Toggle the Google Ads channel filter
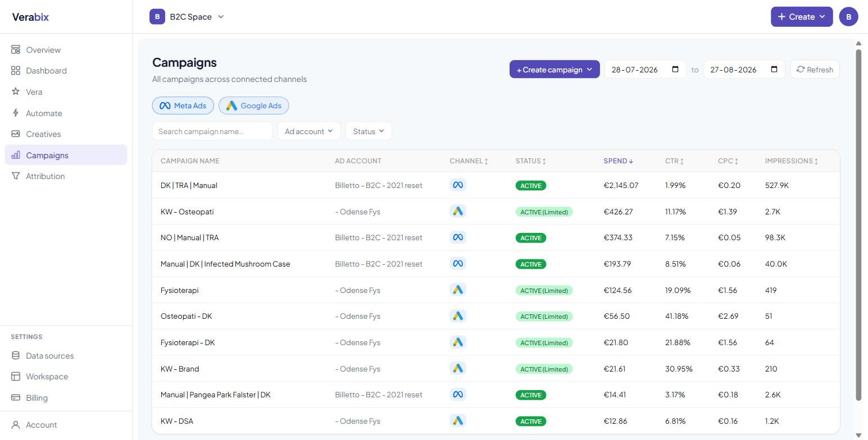 pos(253,106)
